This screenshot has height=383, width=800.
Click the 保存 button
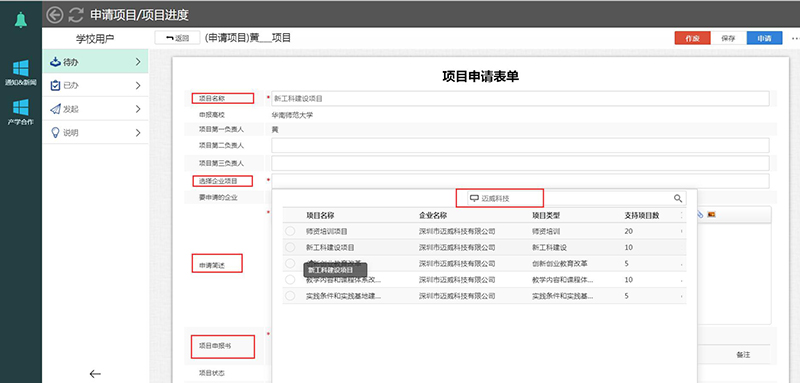pyautogui.click(x=728, y=38)
